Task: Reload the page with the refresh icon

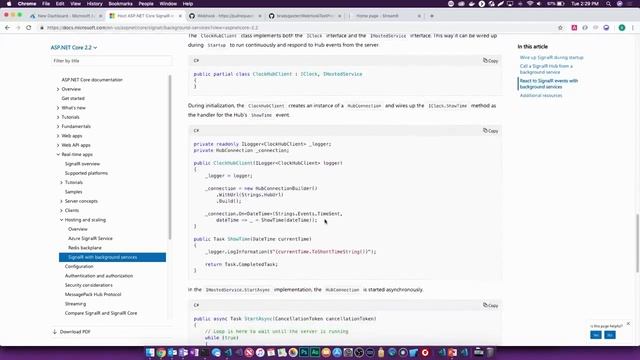Action: tap(29, 28)
